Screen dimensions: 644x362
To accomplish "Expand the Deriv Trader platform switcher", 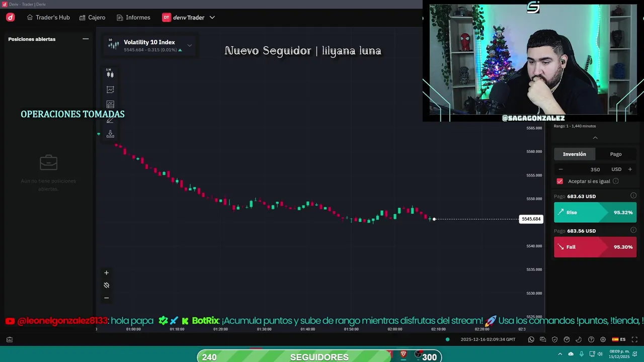I will tap(189, 17).
